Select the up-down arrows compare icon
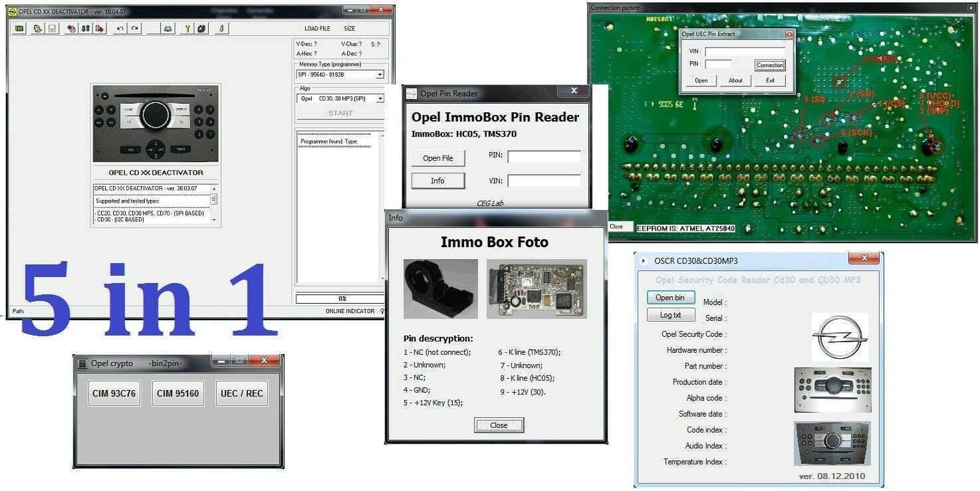This screenshot has width=980, height=491. (84, 28)
